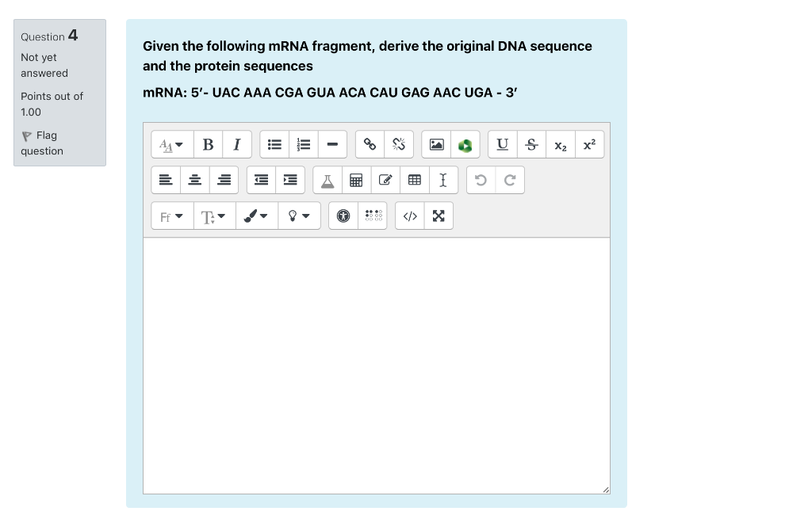
Task: Insert a hyperlink with link icon
Action: click(370, 144)
